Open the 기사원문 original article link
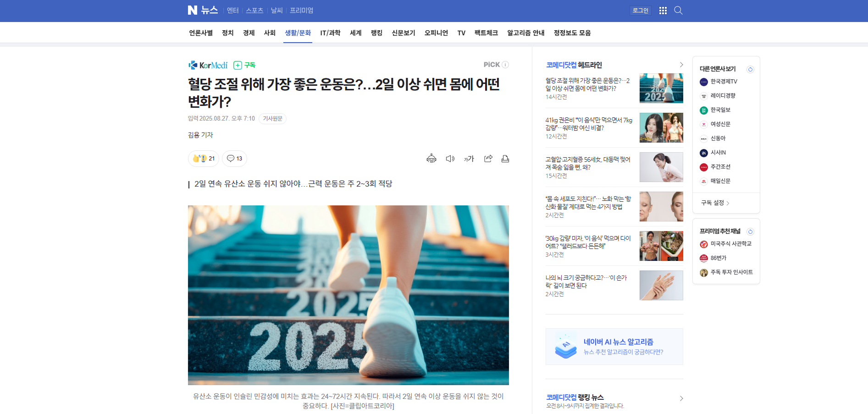This screenshot has width=868, height=414. [x=272, y=119]
